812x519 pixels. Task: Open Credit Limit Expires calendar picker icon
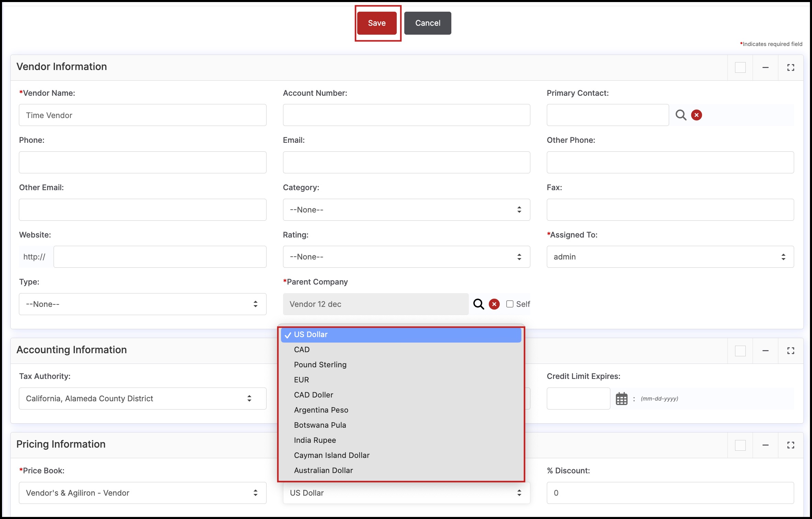pos(621,399)
